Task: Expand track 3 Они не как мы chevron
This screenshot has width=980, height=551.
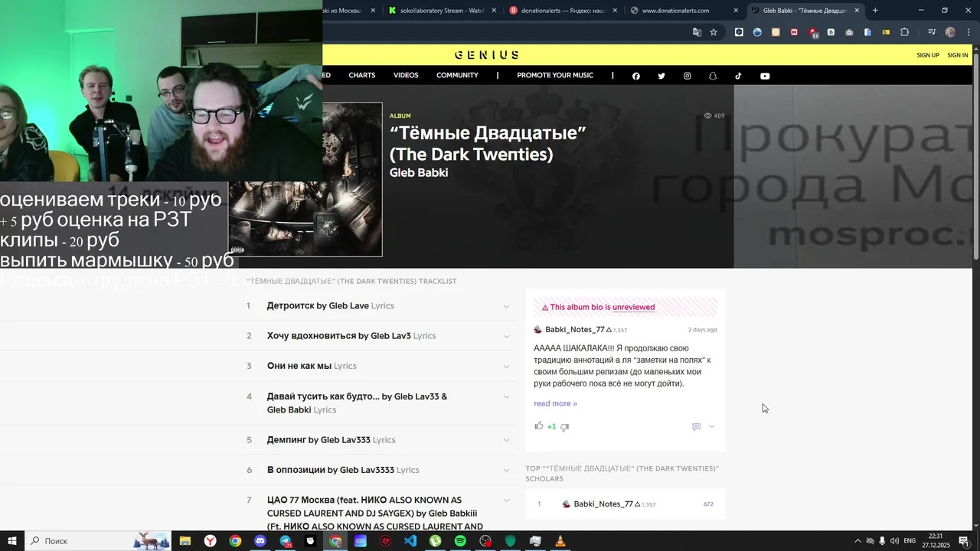Action: (506, 366)
